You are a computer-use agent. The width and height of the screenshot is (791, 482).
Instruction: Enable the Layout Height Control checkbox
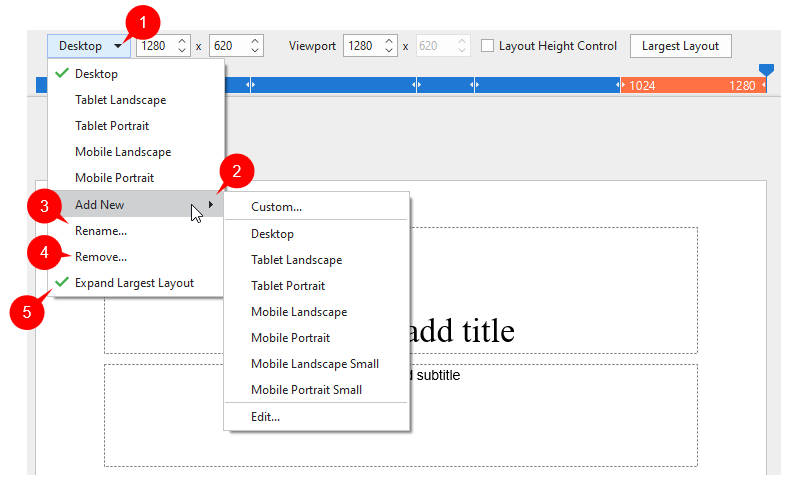point(488,46)
